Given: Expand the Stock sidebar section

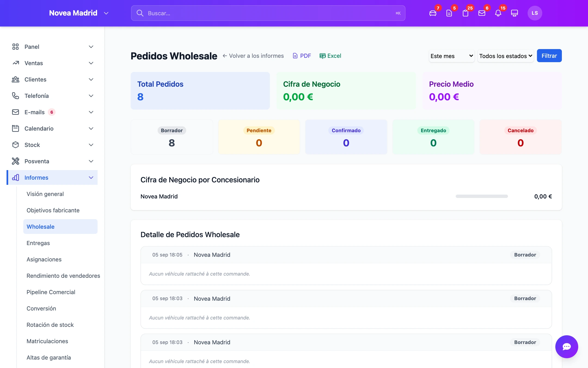Looking at the screenshot, I should coord(52,145).
